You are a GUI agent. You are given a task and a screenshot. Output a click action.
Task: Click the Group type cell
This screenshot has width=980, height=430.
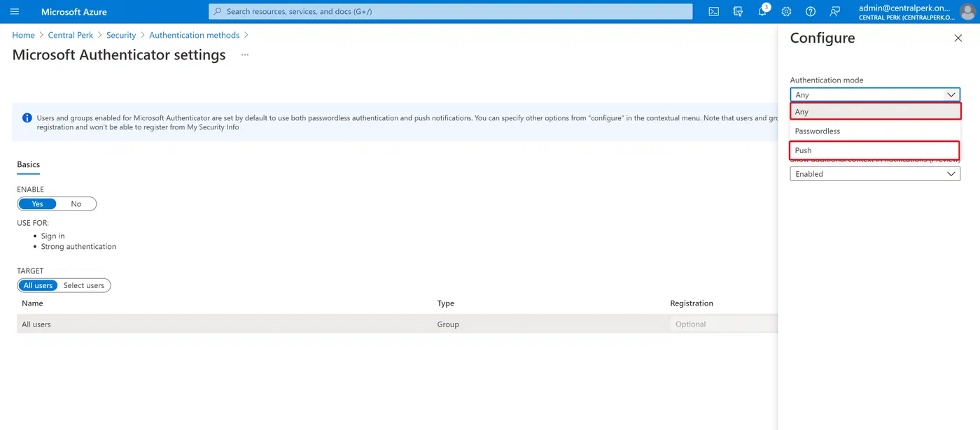coord(448,324)
